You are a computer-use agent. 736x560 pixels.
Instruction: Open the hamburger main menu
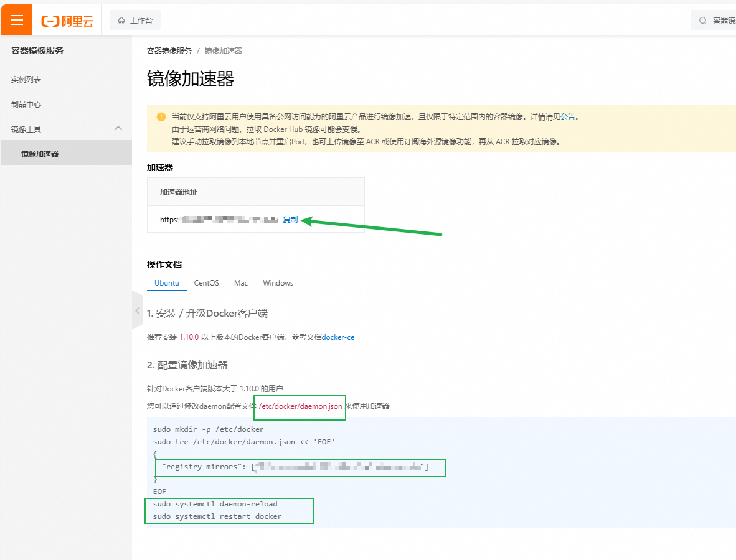17,20
